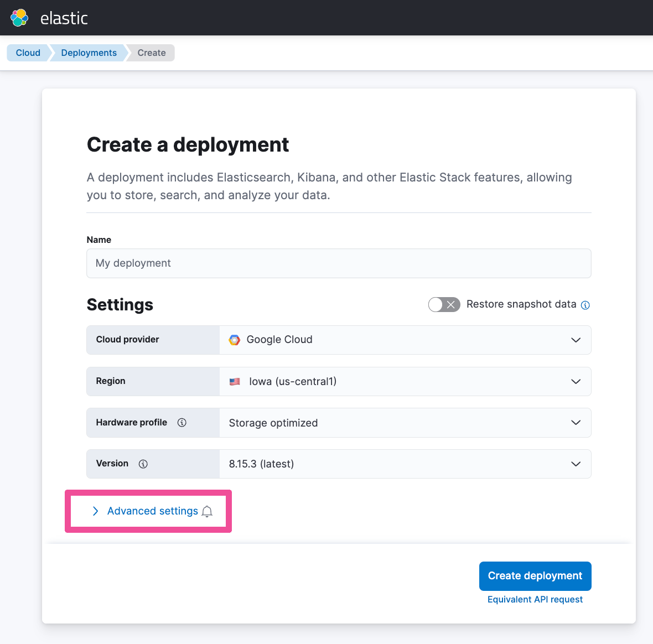653x644 pixels.
Task: Click the Create deployment button
Action: [535, 576]
